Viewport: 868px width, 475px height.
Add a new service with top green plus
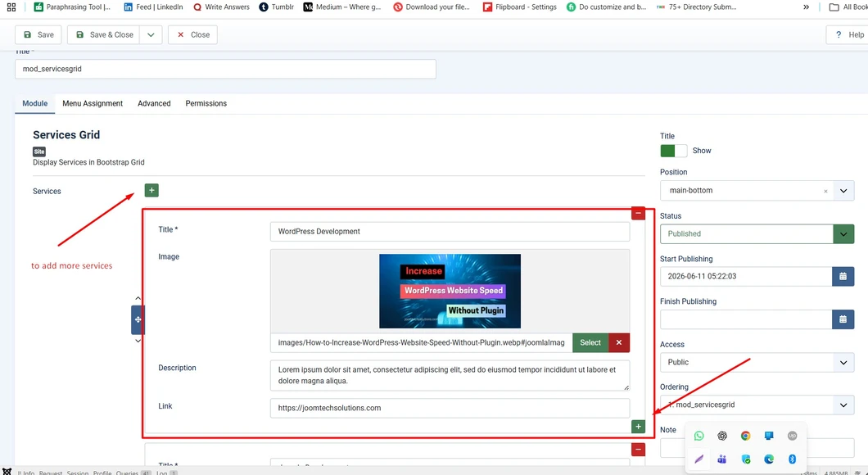point(151,191)
